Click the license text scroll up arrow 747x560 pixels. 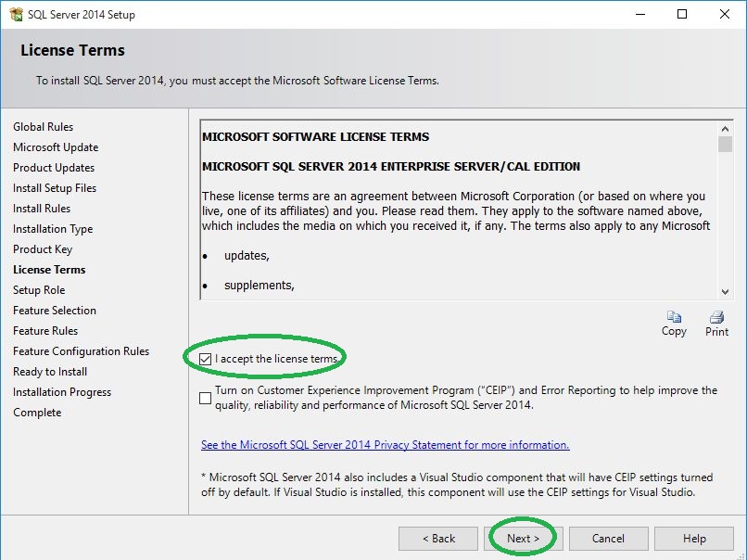(x=725, y=129)
